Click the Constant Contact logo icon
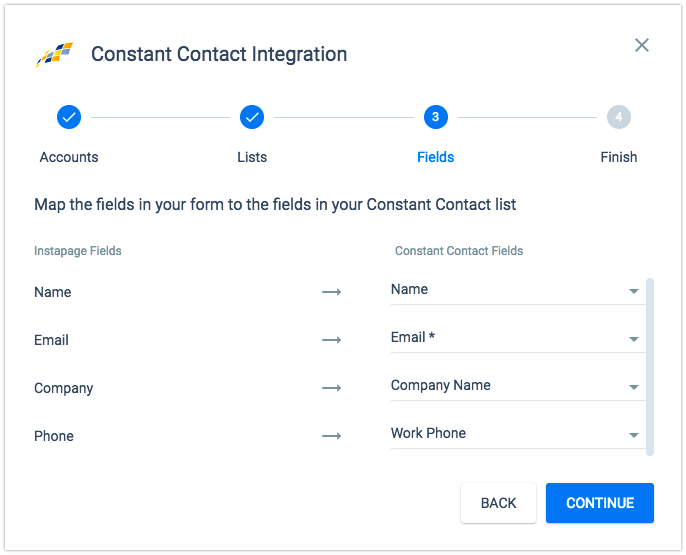Viewport: 686px width, 555px height. tap(54, 55)
